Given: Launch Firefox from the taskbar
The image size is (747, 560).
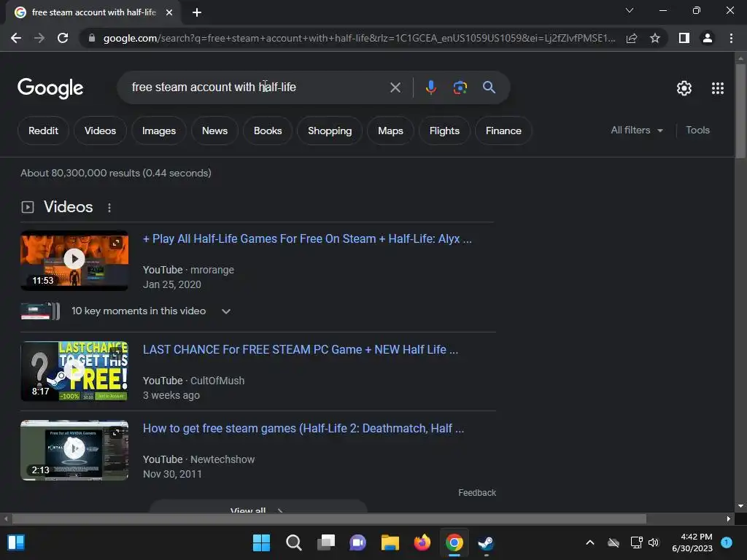Looking at the screenshot, I should coord(422,542).
